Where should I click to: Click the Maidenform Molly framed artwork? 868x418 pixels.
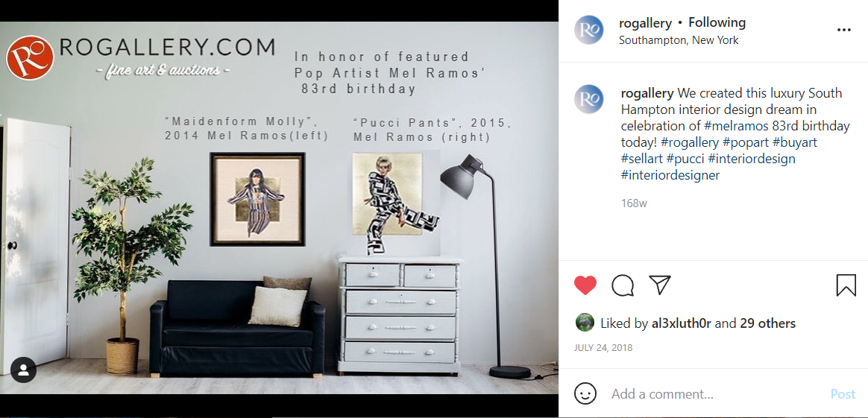pyautogui.click(x=258, y=199)
